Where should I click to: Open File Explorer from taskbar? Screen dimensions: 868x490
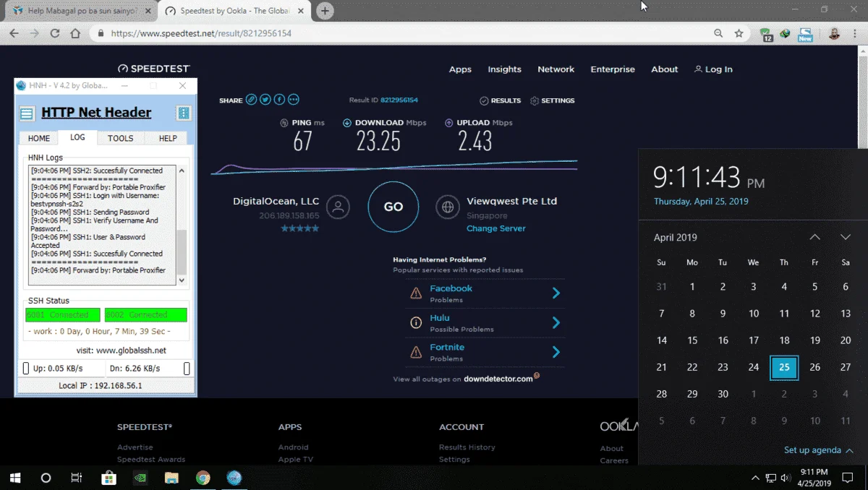171,478
